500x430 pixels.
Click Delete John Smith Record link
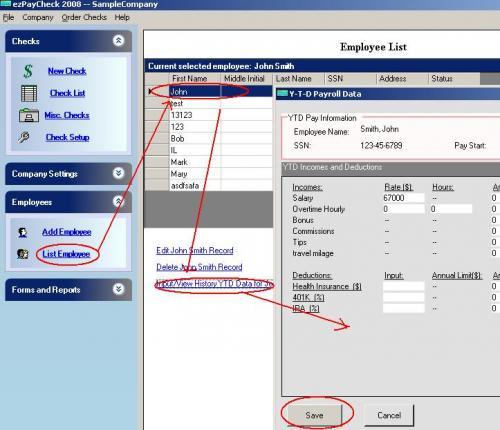pyautogui.click(x=199, y=267)
